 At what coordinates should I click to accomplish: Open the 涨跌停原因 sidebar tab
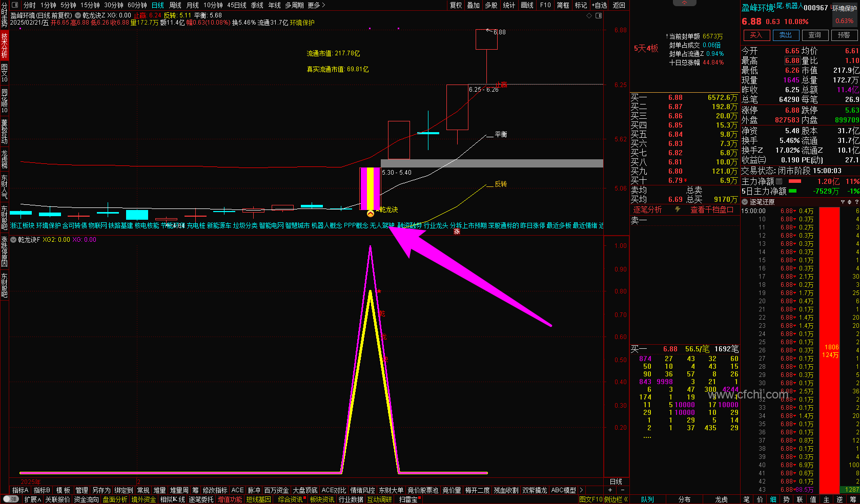point(4,250)
